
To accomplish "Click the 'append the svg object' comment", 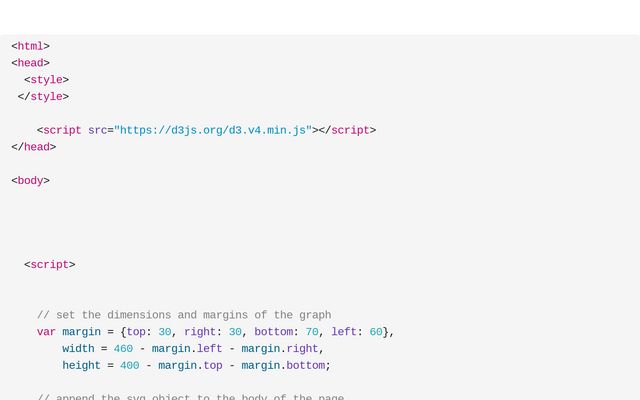I will pyautogui.click(x=190, y=397).
